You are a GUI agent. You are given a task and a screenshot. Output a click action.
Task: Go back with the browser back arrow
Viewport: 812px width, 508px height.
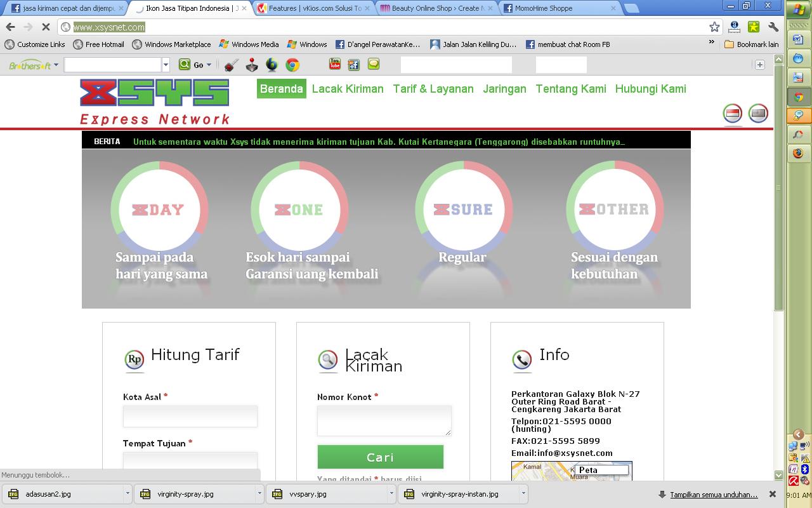[x=10, y=27]
